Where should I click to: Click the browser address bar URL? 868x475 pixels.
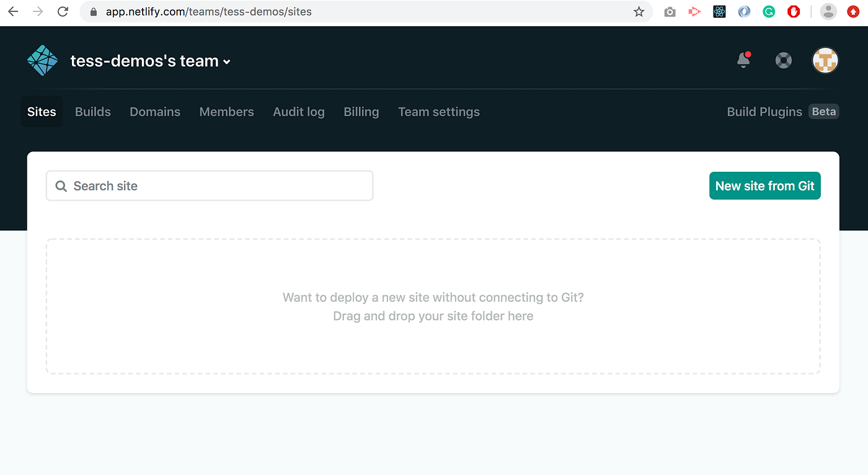click(x=209, y=12)
